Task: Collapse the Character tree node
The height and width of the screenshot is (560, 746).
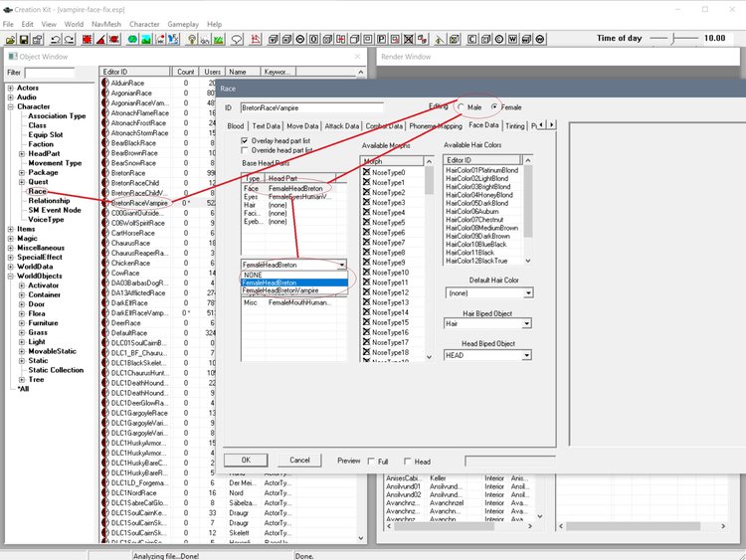Action: tap(11, 106)
